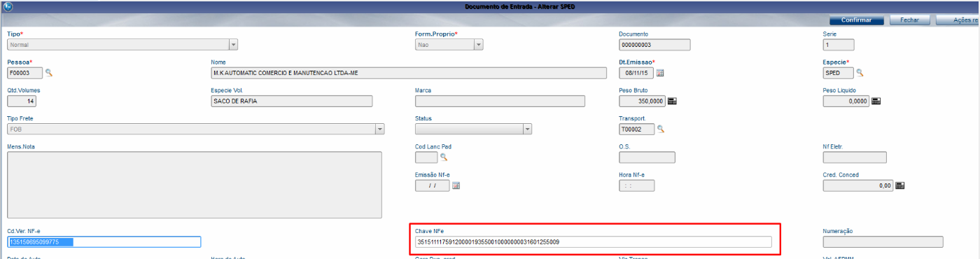Click the Documento field 000000003
Viewport: 980px width, 259px height.
[654, 45]
